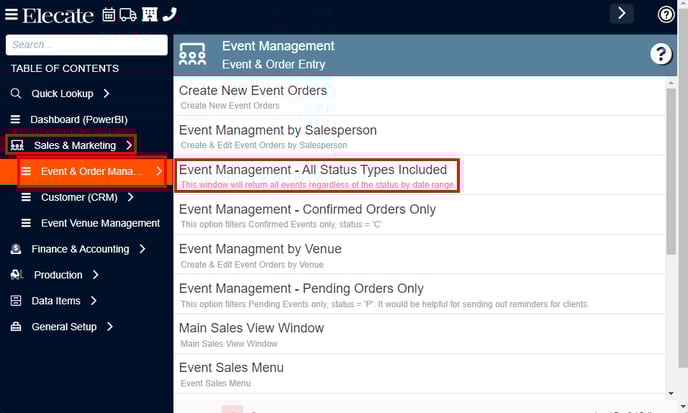The height and width of the screenshot is (413, 688).
Task: Click the building icon in top bar
Action: 149,15
